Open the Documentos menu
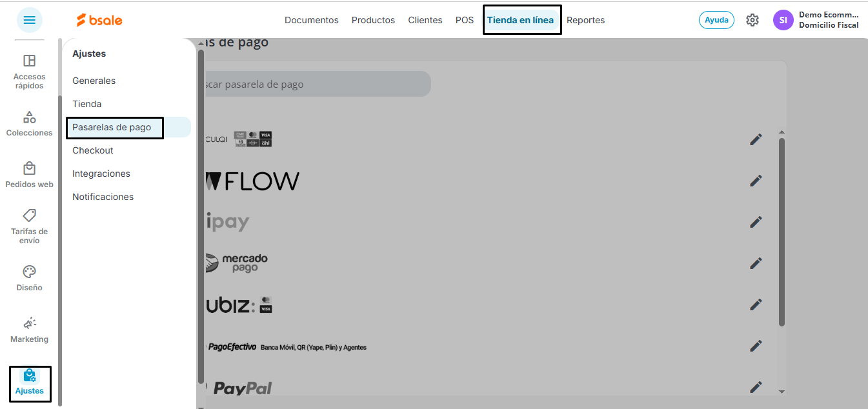The height and width of the screenshot is (409, 868). [312, 20]
